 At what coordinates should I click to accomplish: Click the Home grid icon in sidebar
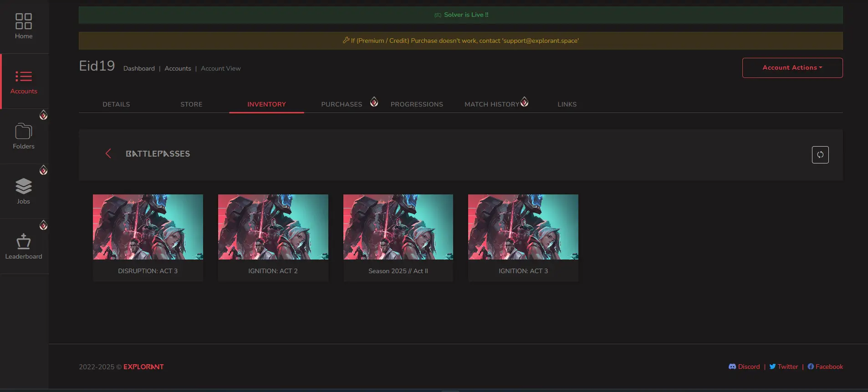pos(24,21)
